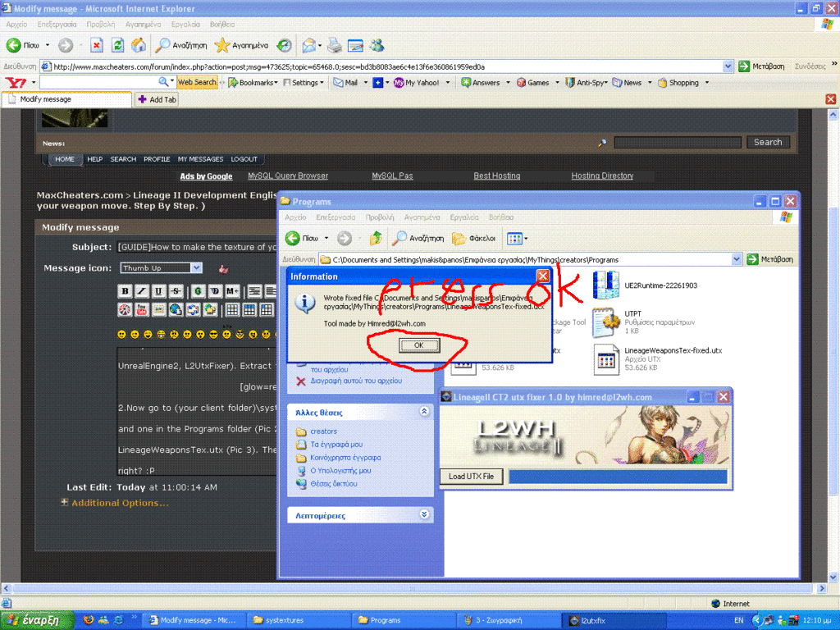Image resolution: width=840 pixels, height=630 pixels.
Task: Click the Refresh page icon in IE
Action: coord(118,45)
